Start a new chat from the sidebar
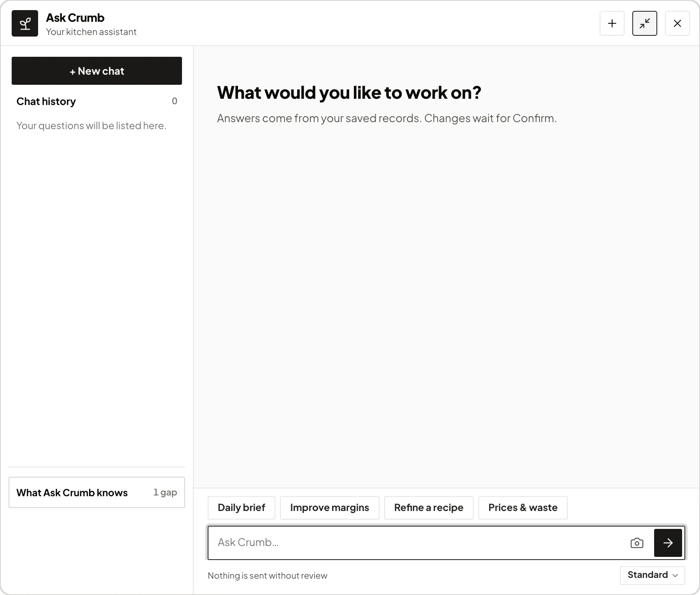The image size is (700, 595). 97,71
